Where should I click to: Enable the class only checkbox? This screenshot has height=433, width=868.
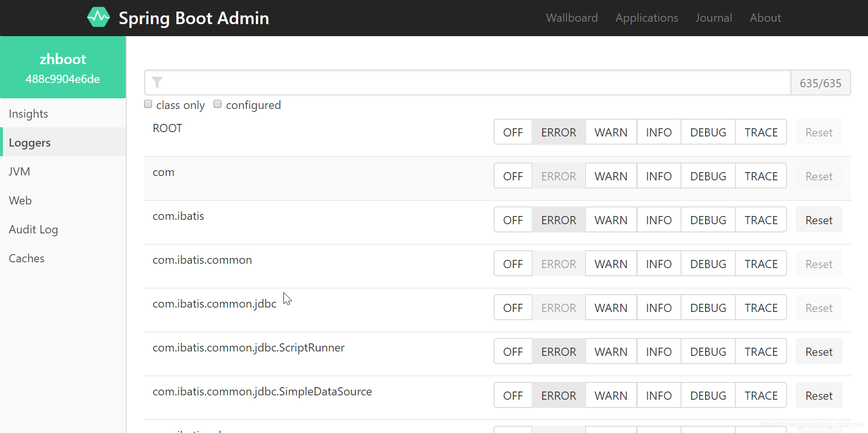[148, 104]
